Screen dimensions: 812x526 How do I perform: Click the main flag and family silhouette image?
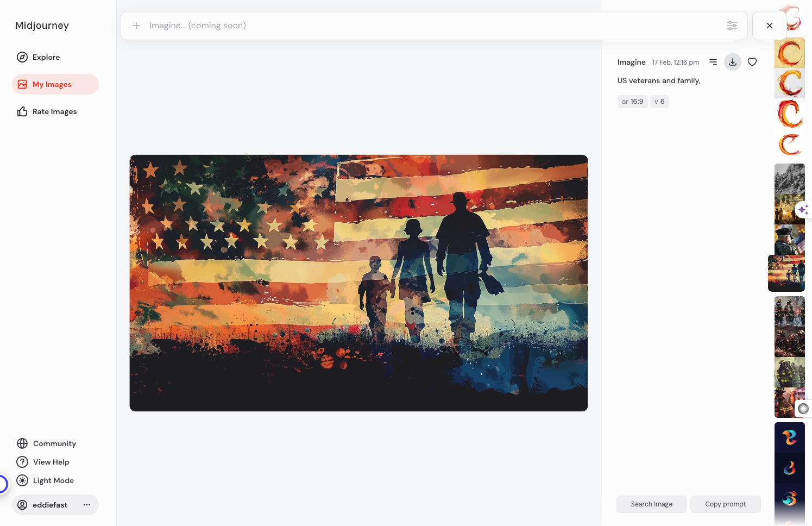pyautogui.click(x=358, y=283)
